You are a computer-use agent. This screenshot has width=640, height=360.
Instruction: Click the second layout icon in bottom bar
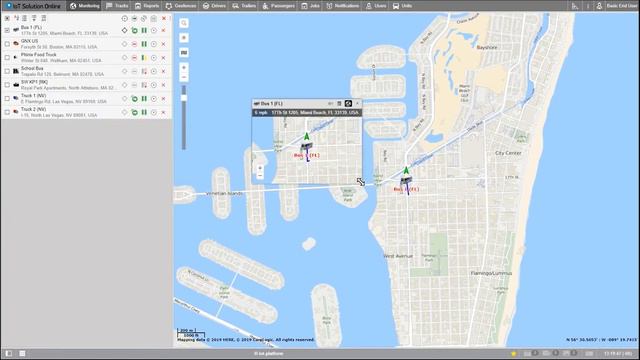(x=22, y=353)
